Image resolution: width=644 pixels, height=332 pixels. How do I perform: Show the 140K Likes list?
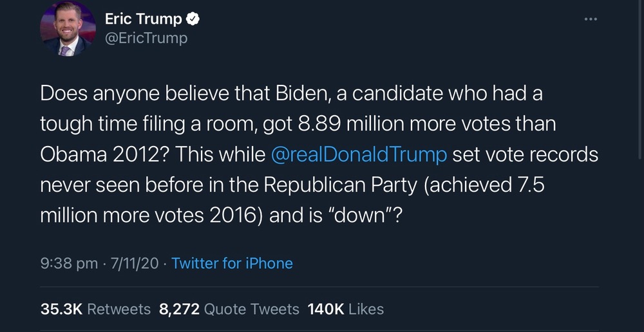tap(346, 309)
